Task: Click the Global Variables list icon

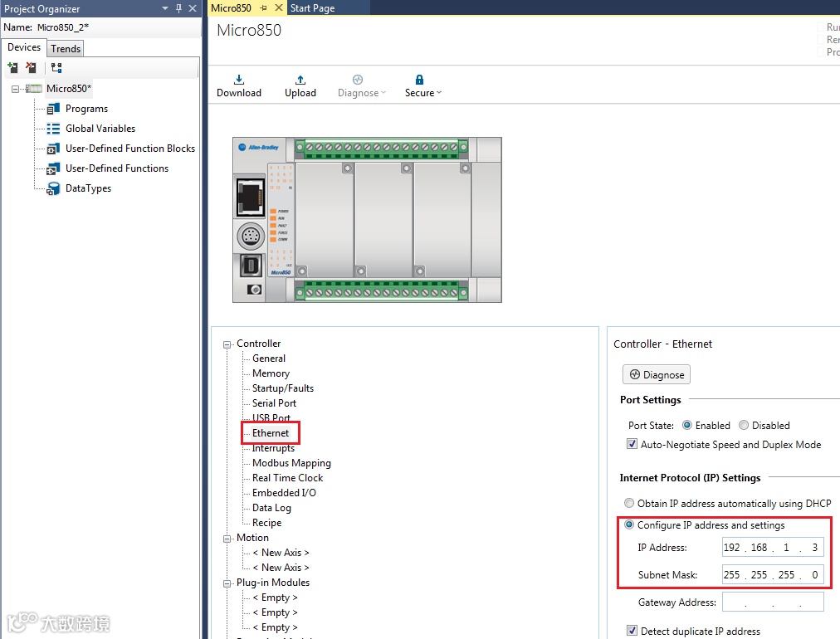Action: point(53,129)
